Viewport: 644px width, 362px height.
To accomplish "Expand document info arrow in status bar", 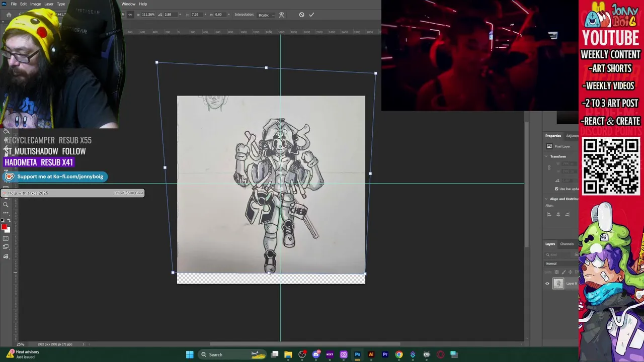I will [84, 344].
